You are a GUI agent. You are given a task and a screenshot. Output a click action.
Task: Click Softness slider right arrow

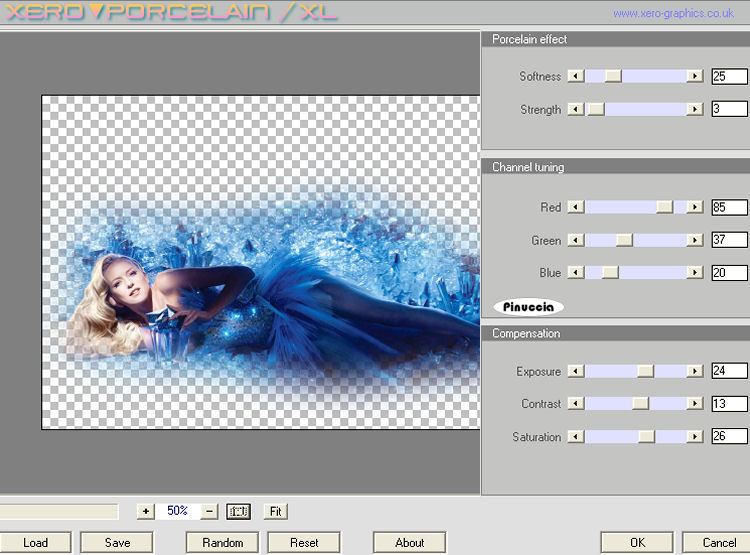point(694,76)
